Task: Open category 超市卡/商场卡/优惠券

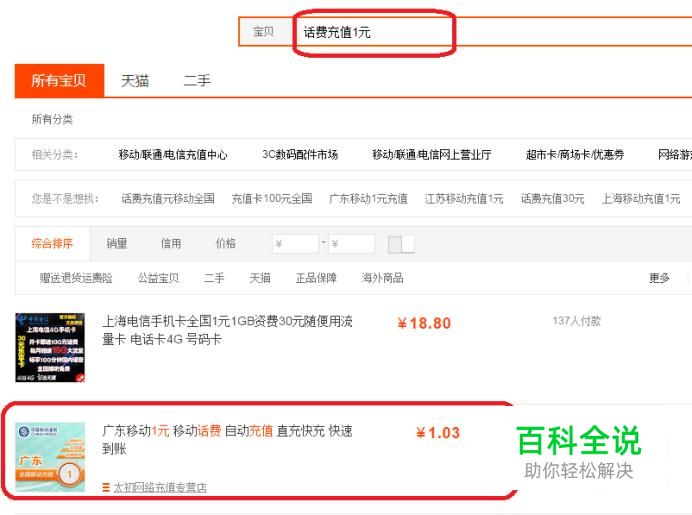Action: pos(575,154)
